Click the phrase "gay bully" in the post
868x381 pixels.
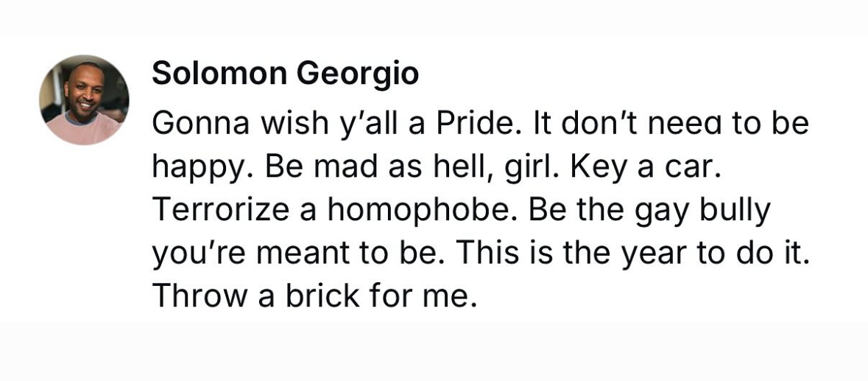(x=702, y=211)
